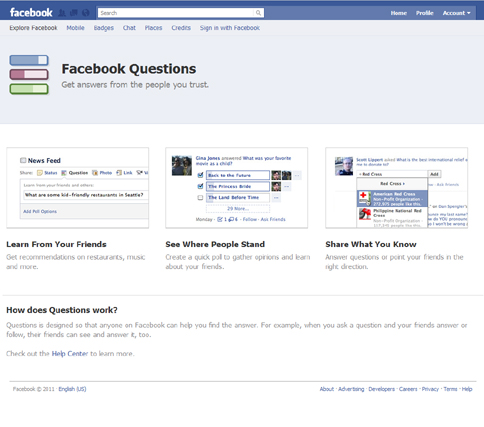Click the News Feed screenshot thumbnail

pos(78,188)
